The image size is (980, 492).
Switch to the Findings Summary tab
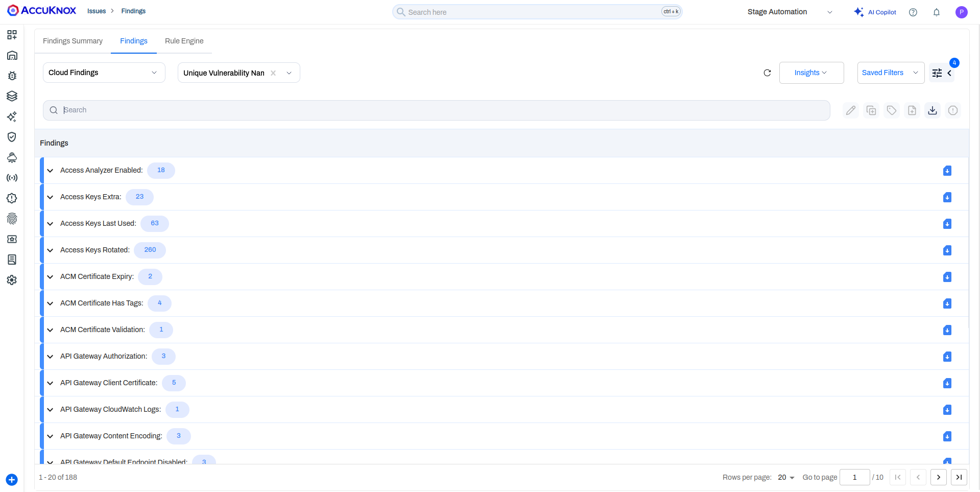pos(73,41)
